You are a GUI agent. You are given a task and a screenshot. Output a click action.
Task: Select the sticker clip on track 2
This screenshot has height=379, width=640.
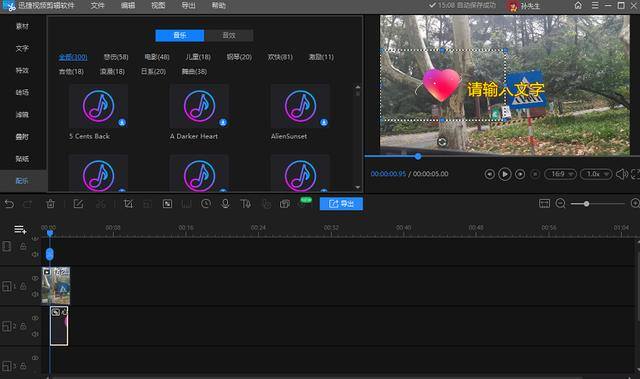tap(59, 326)
